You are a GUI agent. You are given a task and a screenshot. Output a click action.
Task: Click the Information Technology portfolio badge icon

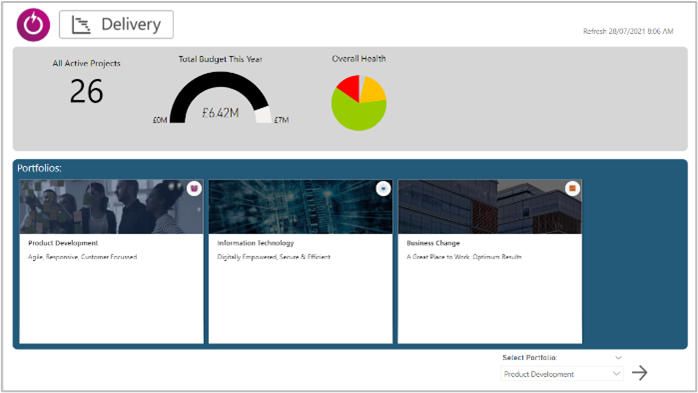tap(383, 189)
